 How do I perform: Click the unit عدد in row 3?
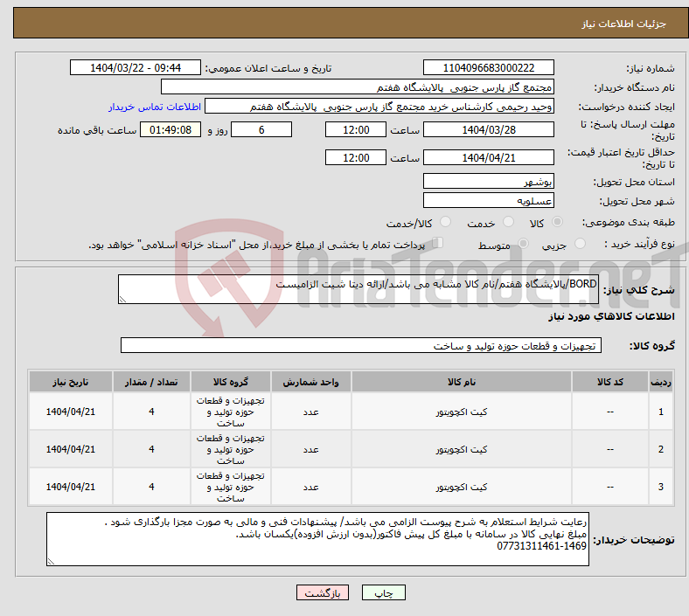click(310, 487)
